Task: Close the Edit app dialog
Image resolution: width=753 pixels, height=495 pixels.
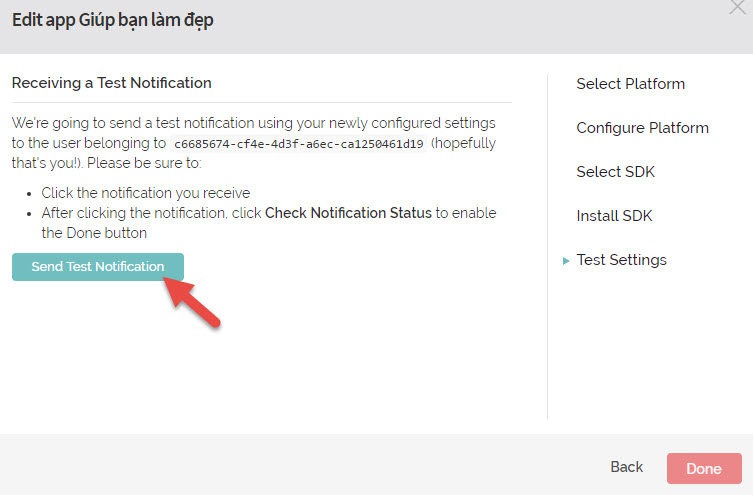Action: [738, 7]
